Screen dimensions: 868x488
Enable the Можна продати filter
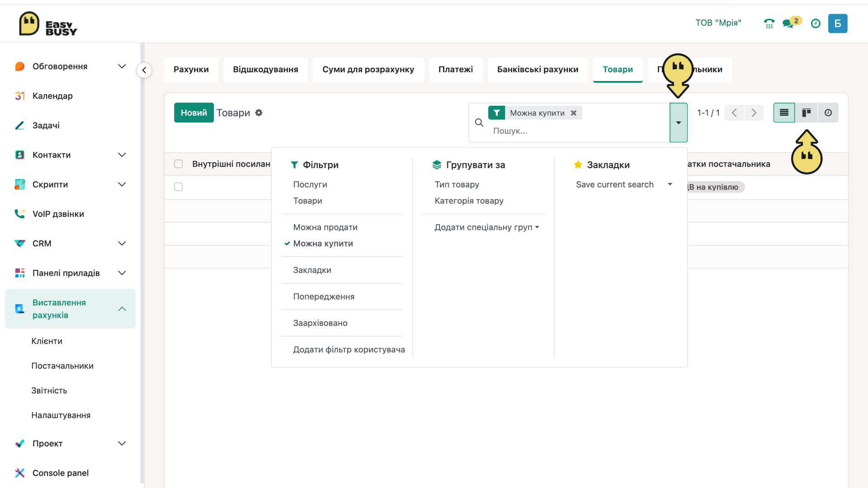[325, 227]
